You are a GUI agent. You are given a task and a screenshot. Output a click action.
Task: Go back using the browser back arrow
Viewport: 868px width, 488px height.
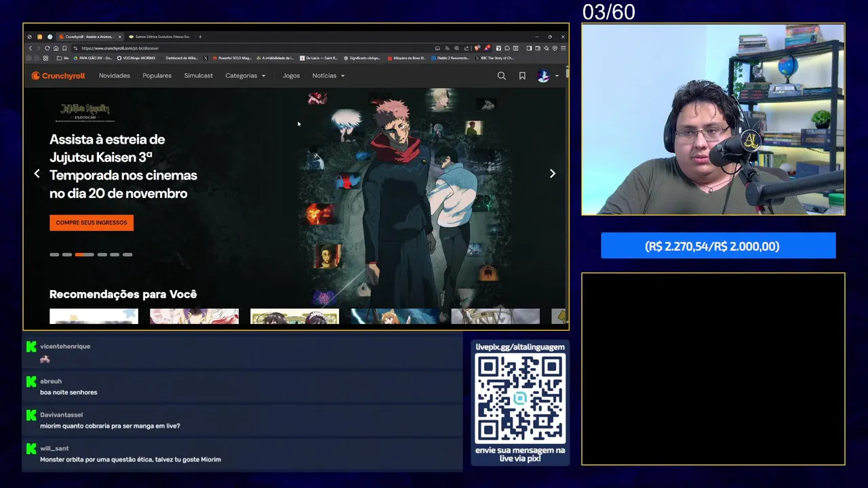31,48
